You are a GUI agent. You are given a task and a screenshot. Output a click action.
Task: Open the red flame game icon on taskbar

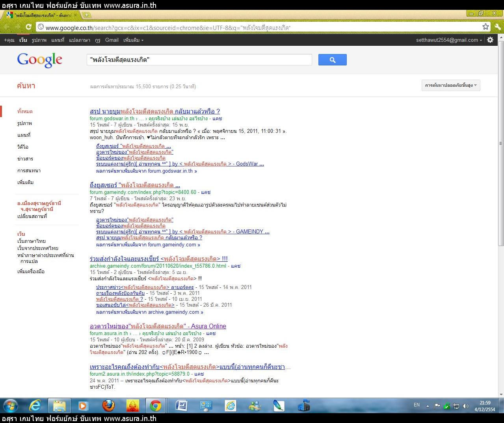132,406
